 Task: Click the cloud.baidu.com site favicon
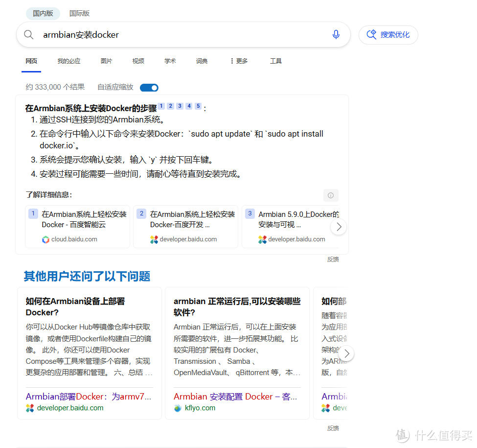[x=45, y=239]
